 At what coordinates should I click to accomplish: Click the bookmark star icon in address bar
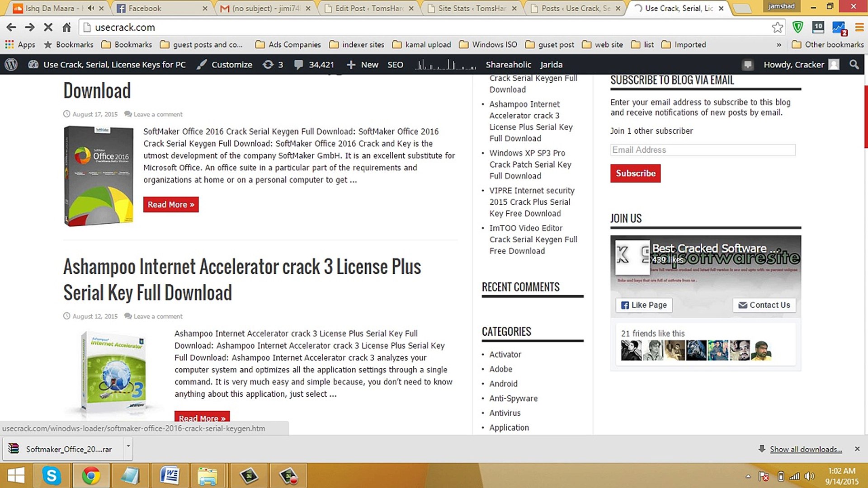pos(777,28)
